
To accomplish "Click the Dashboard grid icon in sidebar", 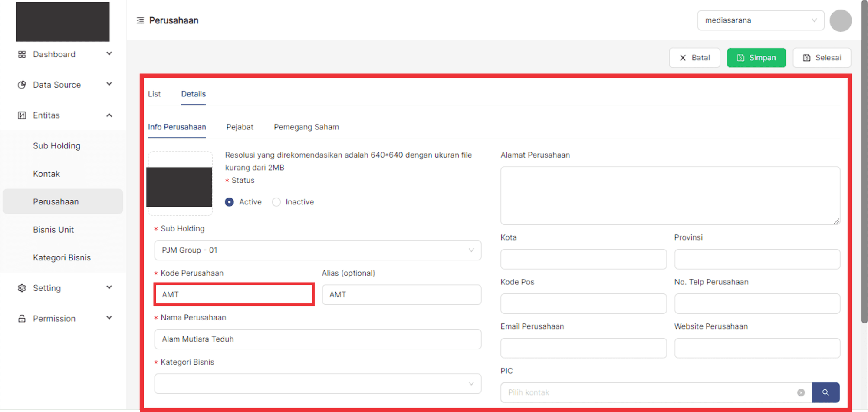I will pyautogui.click(x=22, y=54).
